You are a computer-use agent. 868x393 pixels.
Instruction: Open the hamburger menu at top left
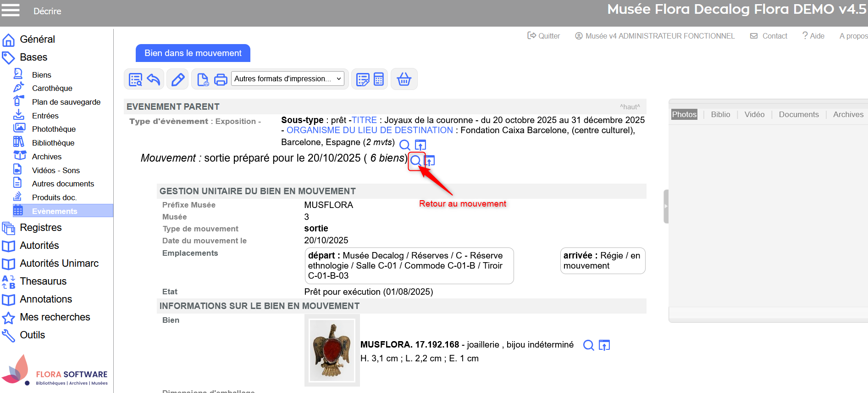(11, 10)
